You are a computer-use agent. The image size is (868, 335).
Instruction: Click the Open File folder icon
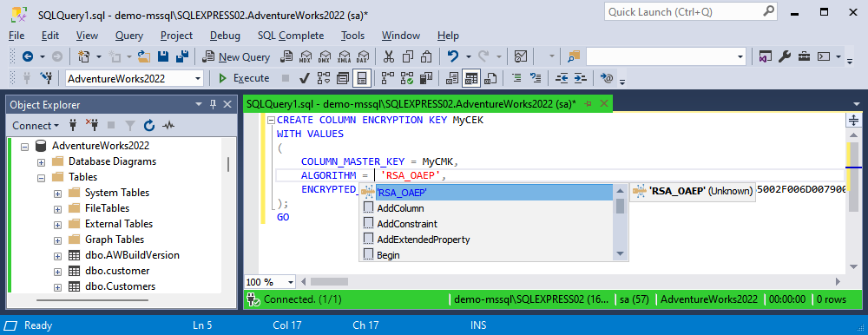144,56
